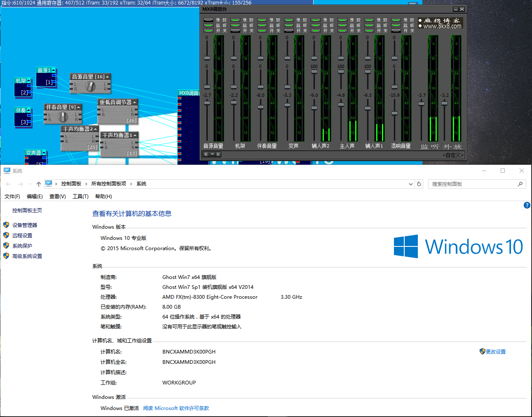The image size is (532, 417).
Task: Click the System window title bar icon
Action: click(7, 171)
